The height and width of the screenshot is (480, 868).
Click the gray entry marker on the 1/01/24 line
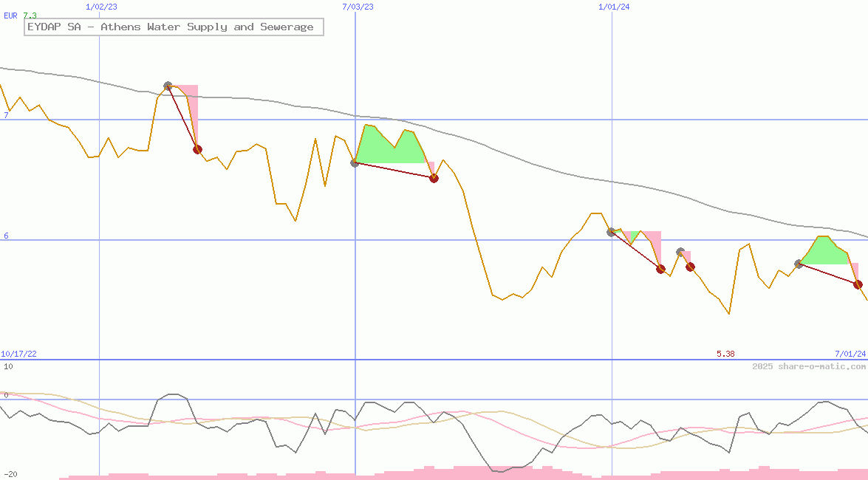(x=611, y=232)
